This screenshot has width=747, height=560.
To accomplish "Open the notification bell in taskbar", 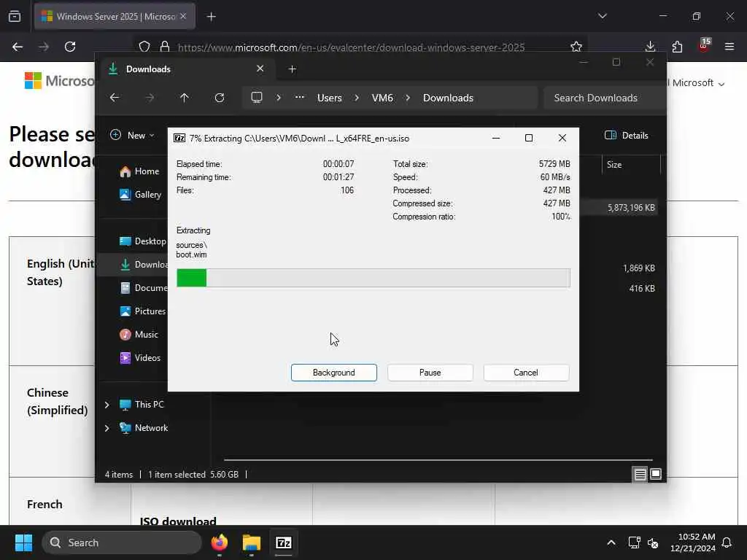I will [727, 542].
